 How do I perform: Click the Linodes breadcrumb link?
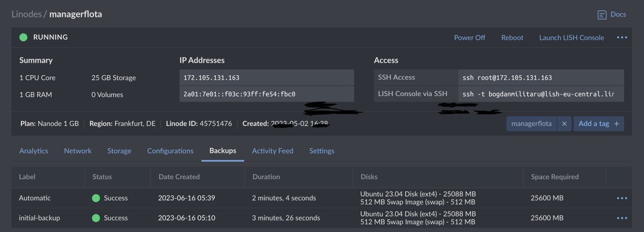[x=26, y=14]
